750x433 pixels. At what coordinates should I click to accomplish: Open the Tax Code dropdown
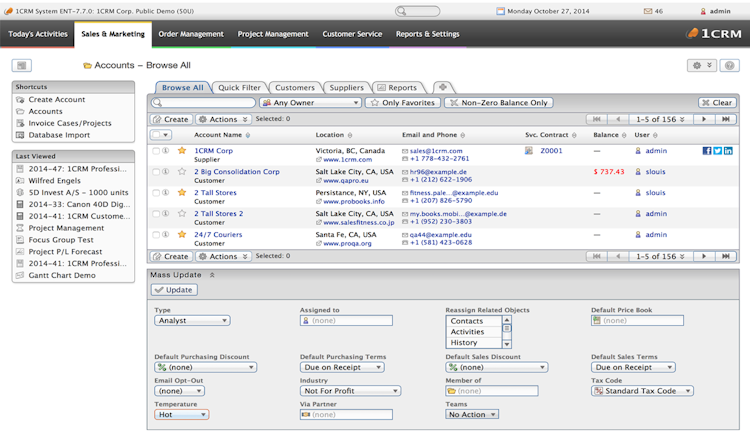tap(642, 391)
